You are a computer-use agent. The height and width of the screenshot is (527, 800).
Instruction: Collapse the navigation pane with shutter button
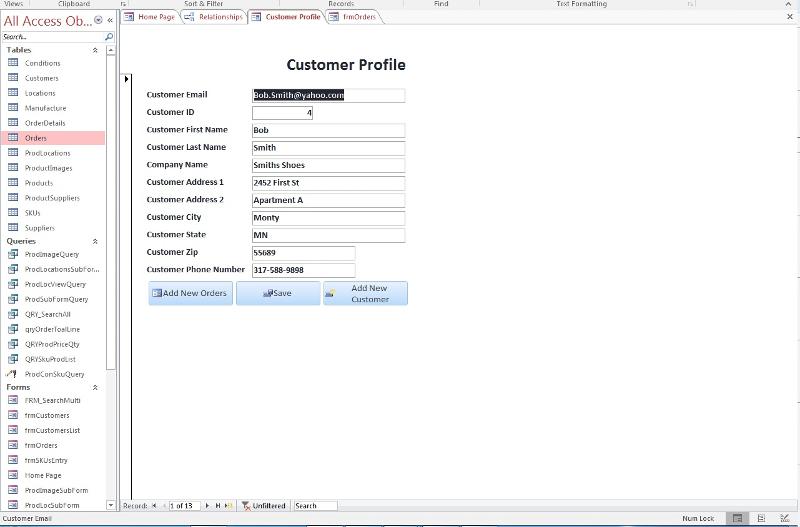pyautogui.click(x=110, y=20)
